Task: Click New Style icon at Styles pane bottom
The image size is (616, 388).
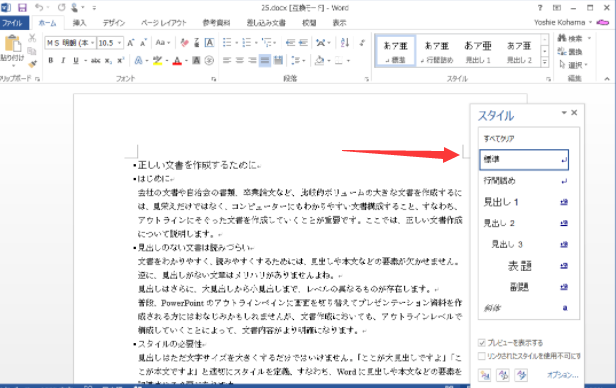Action: [x=485, y=375]
